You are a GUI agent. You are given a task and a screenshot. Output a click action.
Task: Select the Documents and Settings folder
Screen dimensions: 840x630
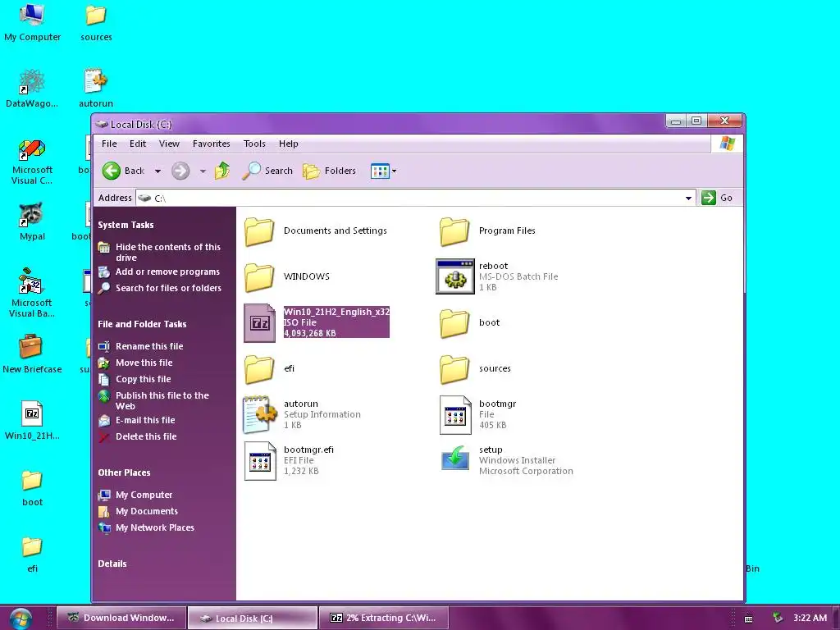point(316,231)
